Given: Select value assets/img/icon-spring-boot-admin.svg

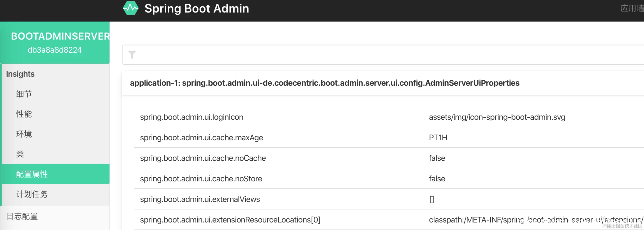Looking at the screenshot, I should click(x=497, y=117).
